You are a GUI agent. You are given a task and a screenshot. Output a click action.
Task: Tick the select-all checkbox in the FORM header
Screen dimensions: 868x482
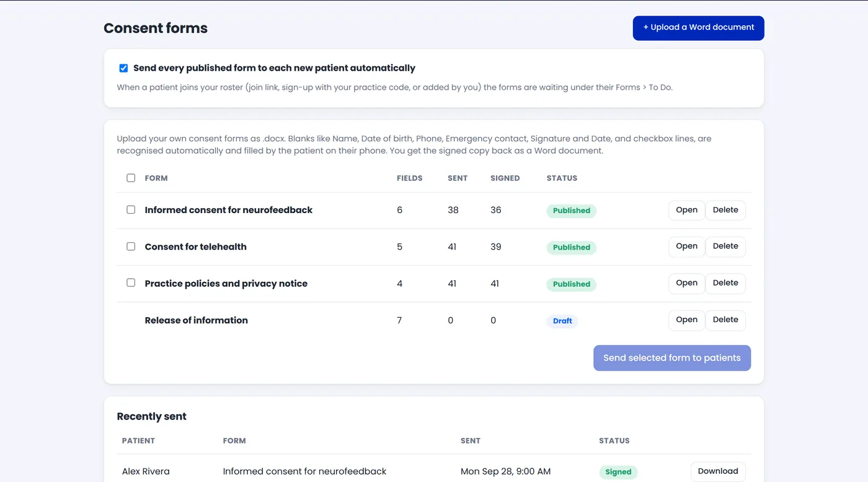[131, 178]
